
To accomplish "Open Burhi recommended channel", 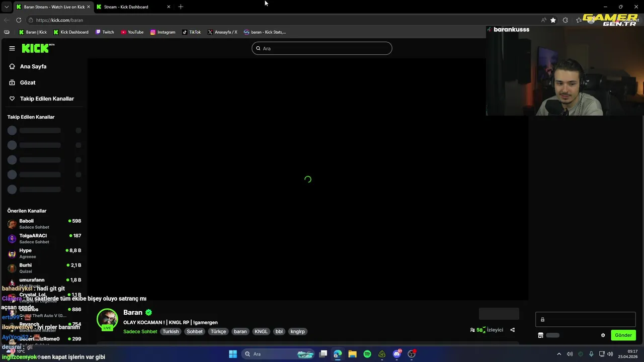I will 44,268.
